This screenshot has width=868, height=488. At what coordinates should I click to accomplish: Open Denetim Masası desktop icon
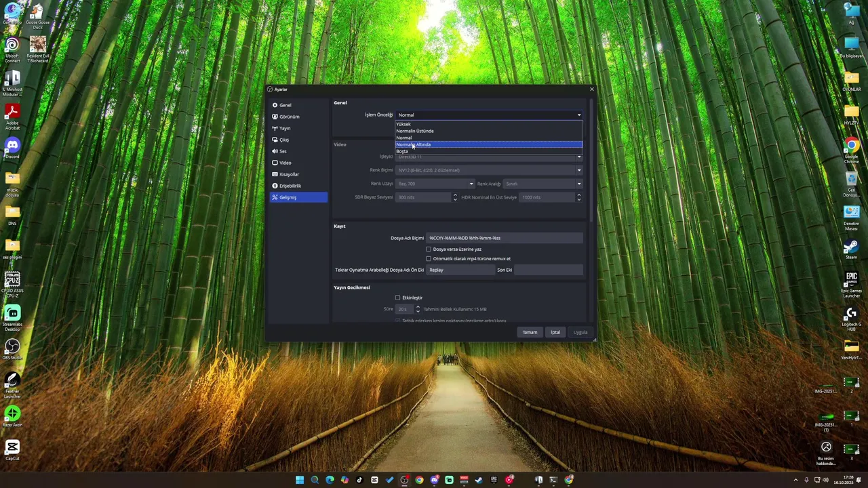(x=851, y=218)
